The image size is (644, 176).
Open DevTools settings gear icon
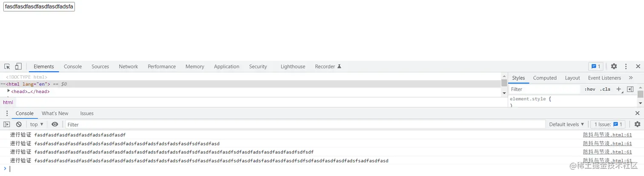[614, 66]
